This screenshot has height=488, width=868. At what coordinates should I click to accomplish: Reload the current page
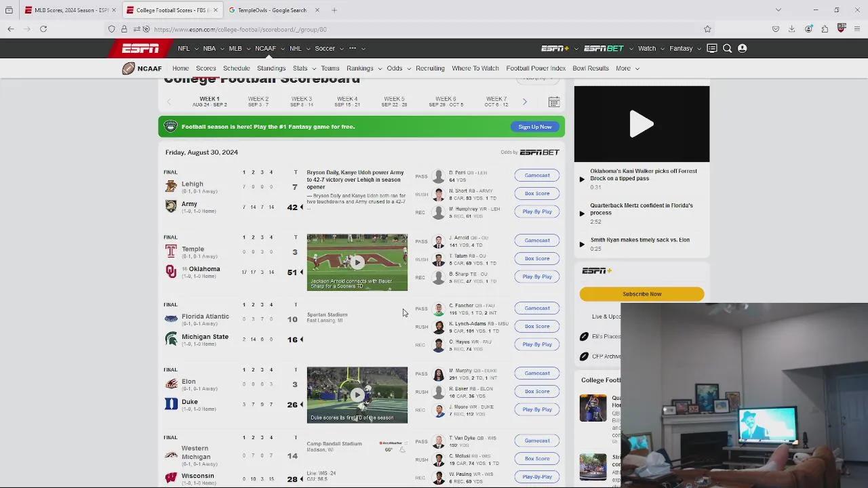[x=43, y=29]
